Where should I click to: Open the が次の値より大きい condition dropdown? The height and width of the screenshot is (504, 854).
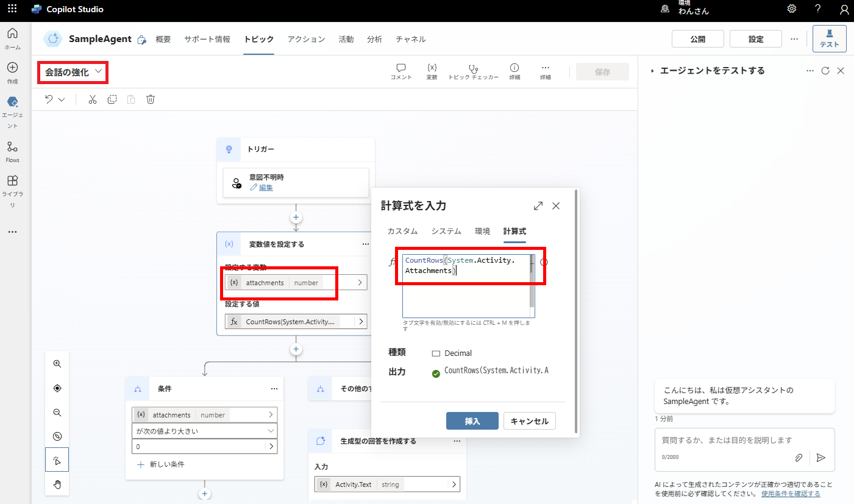pos(204,430)
